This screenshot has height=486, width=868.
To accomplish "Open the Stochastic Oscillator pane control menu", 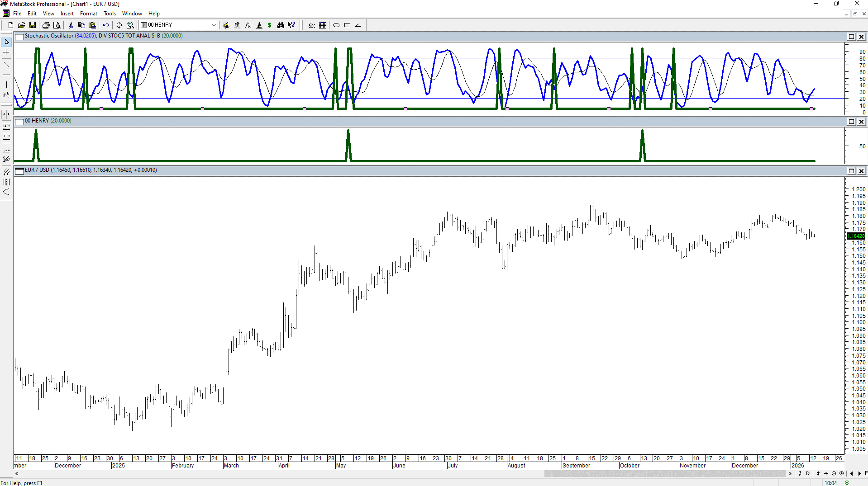I will pos(19,37).
